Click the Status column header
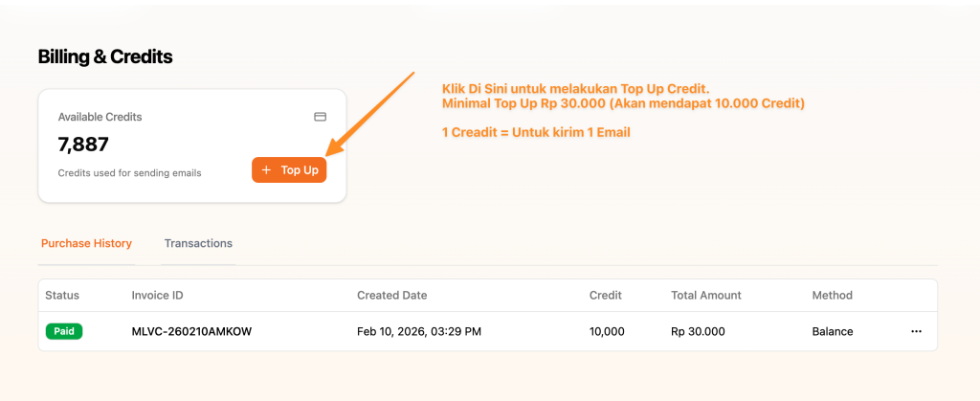 (x=62, y=295)
